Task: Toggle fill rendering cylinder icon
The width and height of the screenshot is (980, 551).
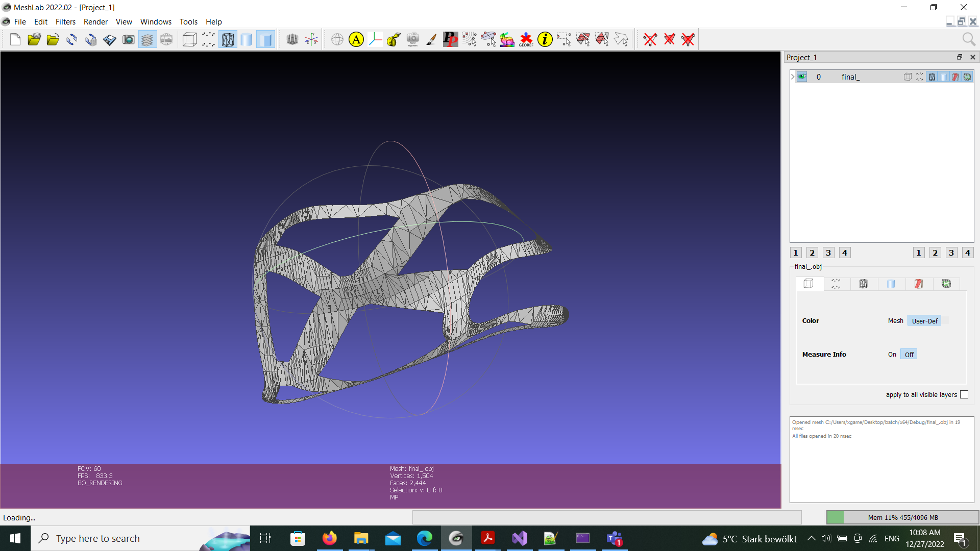Action: pos(247,39)
